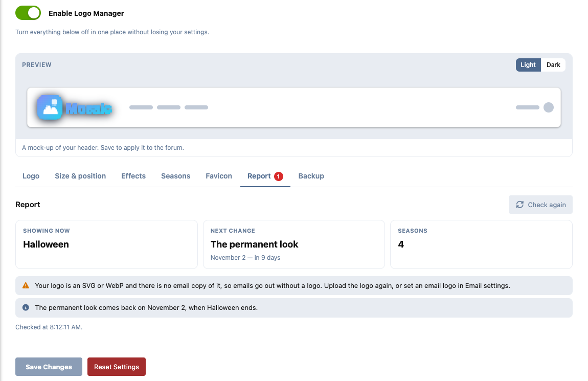
Task: Click the PREVIEW heading label
Action: [x=37, y=65]
